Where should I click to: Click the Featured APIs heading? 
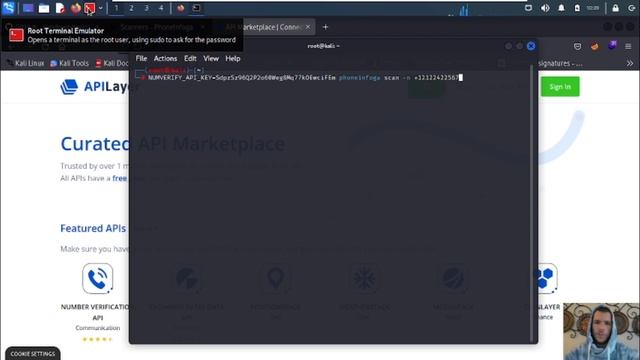pos(93,228)
